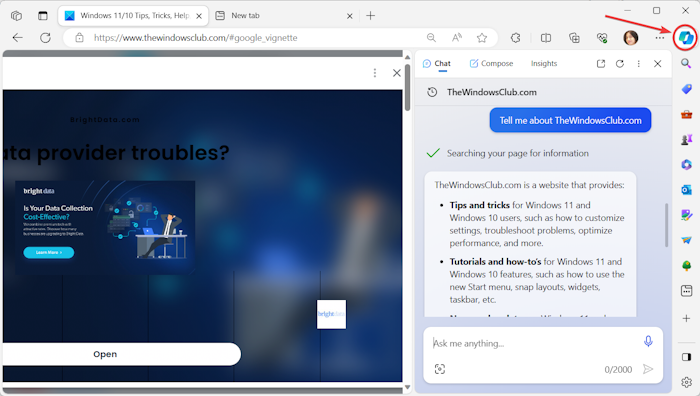Use the microphone voice input

[648, 342]
